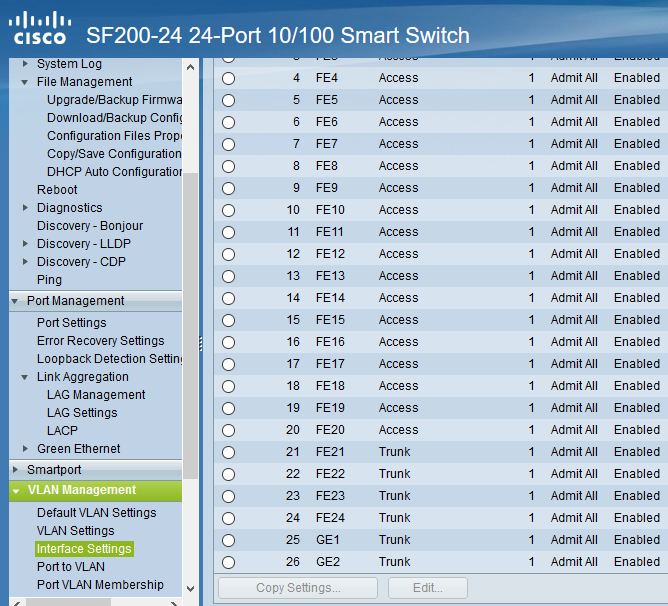Expand the Green Ethernet node
Screen dimensions: 668x606
pos(25,449)
